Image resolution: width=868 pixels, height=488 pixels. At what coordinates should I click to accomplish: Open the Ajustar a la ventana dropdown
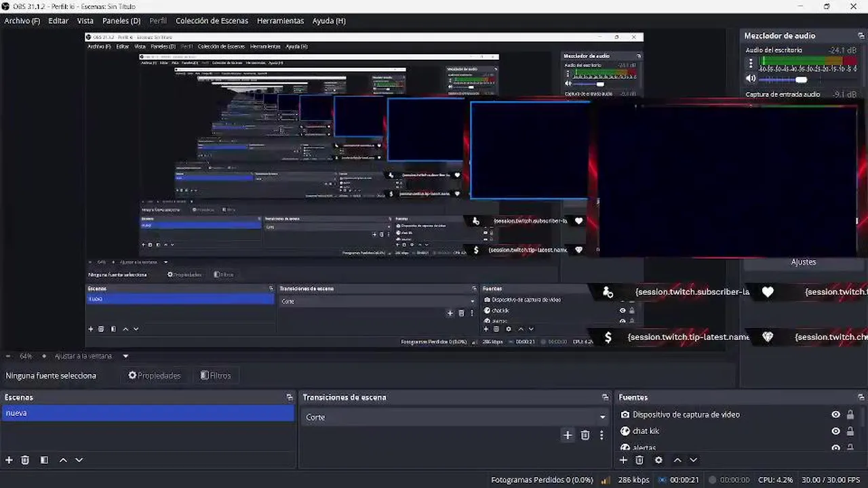[125, 356]
